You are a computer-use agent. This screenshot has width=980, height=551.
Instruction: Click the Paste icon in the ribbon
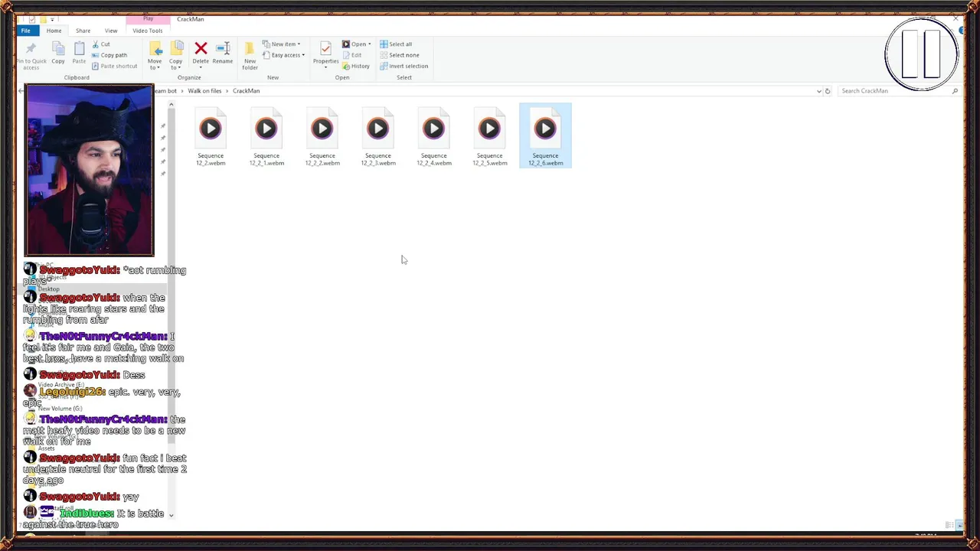point(79,49)
